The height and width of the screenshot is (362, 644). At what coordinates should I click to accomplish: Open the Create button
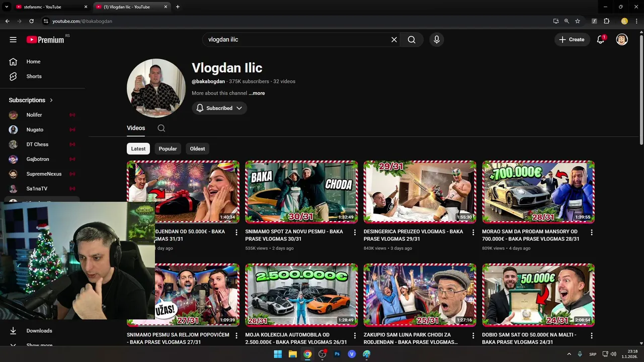(572, 40)
